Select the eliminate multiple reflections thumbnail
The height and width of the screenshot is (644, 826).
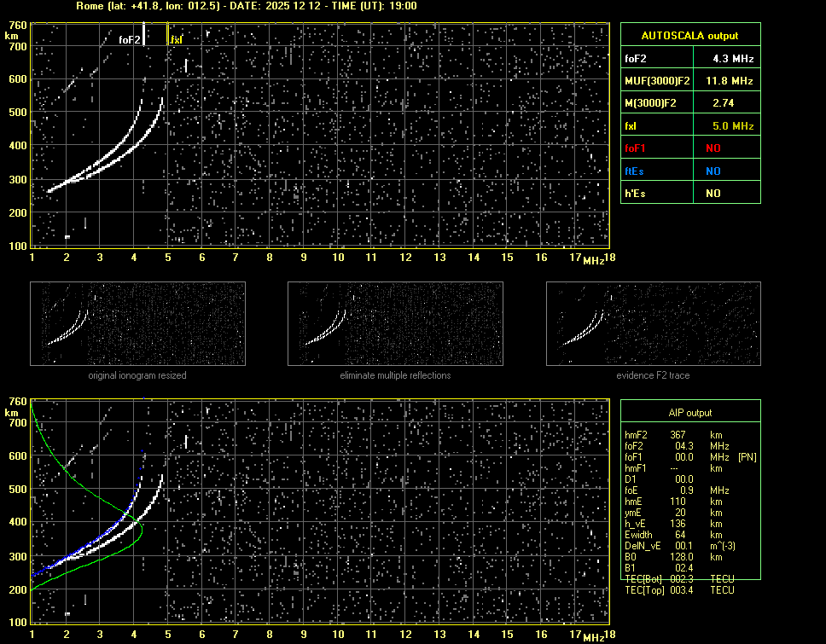[395, 323]
